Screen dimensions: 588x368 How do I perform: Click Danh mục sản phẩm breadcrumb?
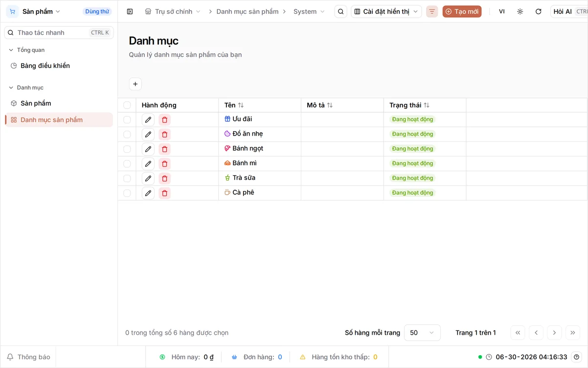248,11
